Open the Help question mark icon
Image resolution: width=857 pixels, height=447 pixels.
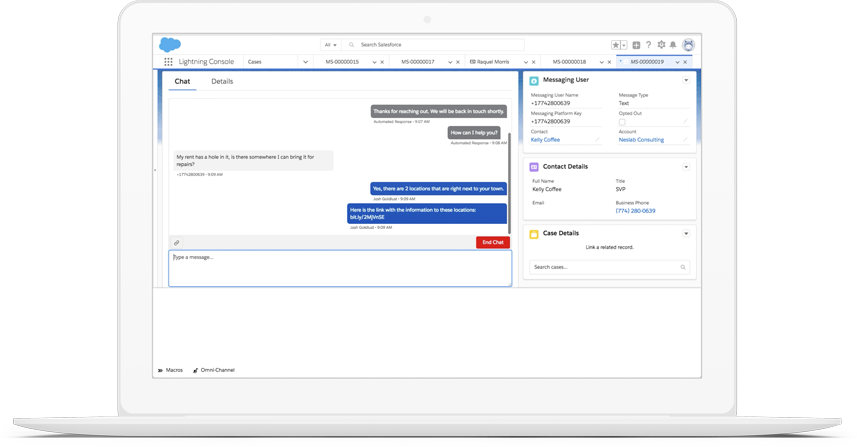[x=648, y=45]
